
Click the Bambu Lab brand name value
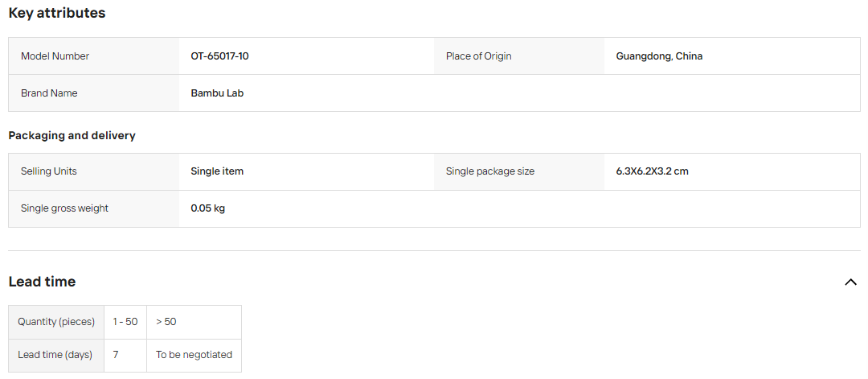pos(217,93)
